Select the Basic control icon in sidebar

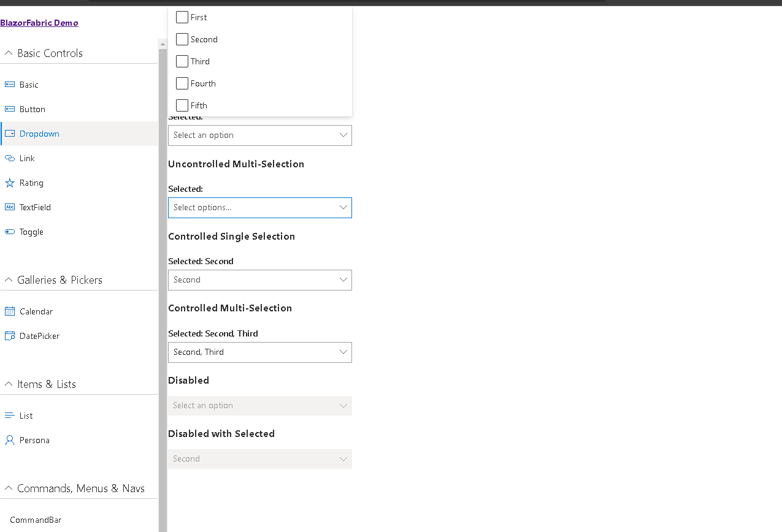(9, 84)
